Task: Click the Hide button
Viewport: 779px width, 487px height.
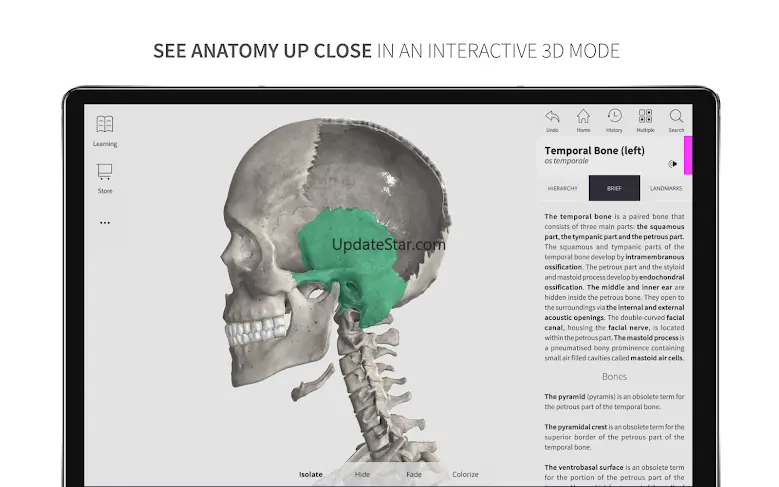Action: pos(362,475)
